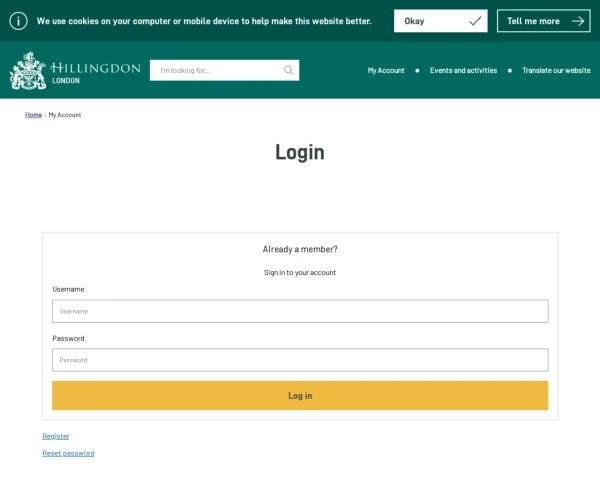The image size is (600, 480).
Task: Click the My Account breadcrumb text
Action: coord(65,115)
